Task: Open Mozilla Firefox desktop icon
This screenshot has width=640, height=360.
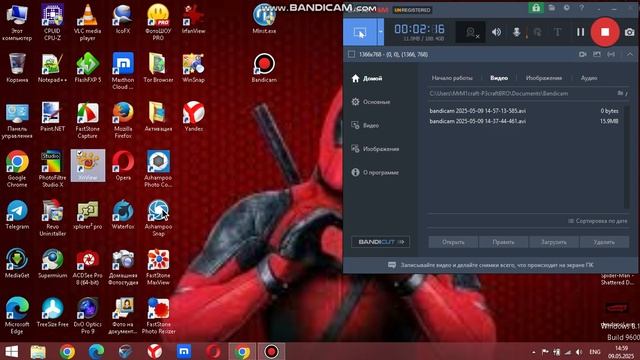Action: point(123,120)
